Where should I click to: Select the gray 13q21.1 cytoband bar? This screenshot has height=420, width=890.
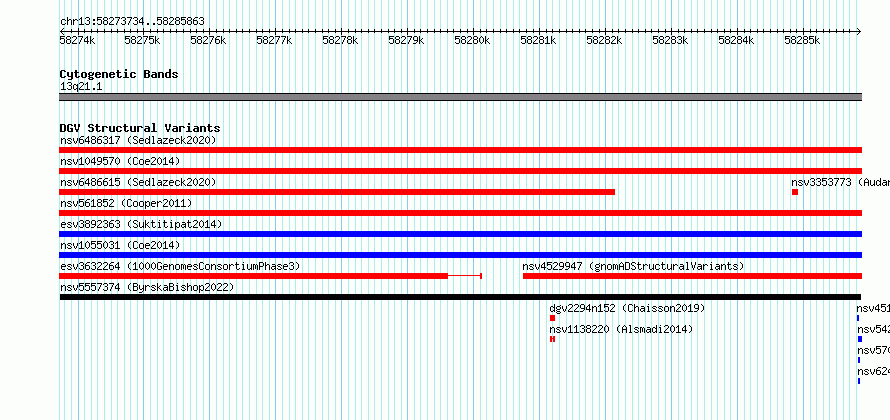[x=460, y=97]
